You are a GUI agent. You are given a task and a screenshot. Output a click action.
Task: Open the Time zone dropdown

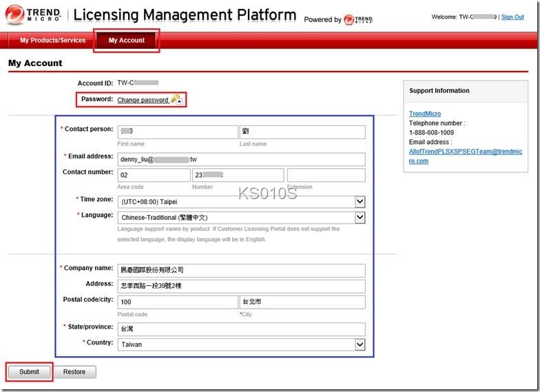click(241, 201)
